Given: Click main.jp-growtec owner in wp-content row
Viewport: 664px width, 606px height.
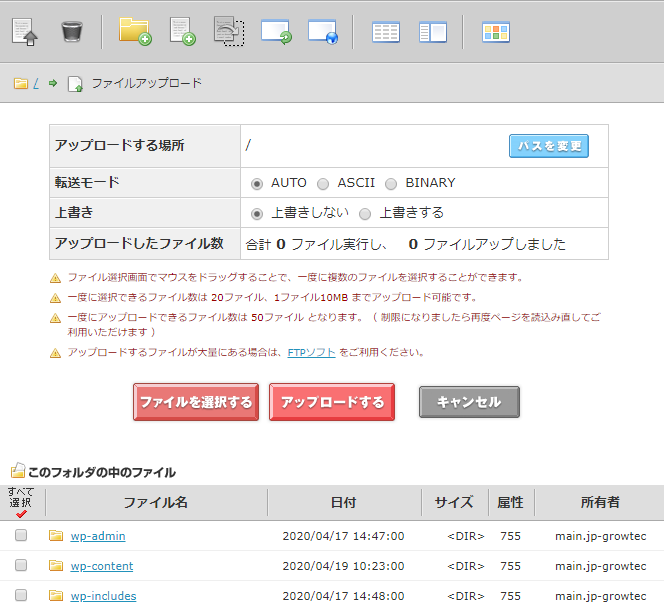Looking at the screenshot, I should coord(600,566).
